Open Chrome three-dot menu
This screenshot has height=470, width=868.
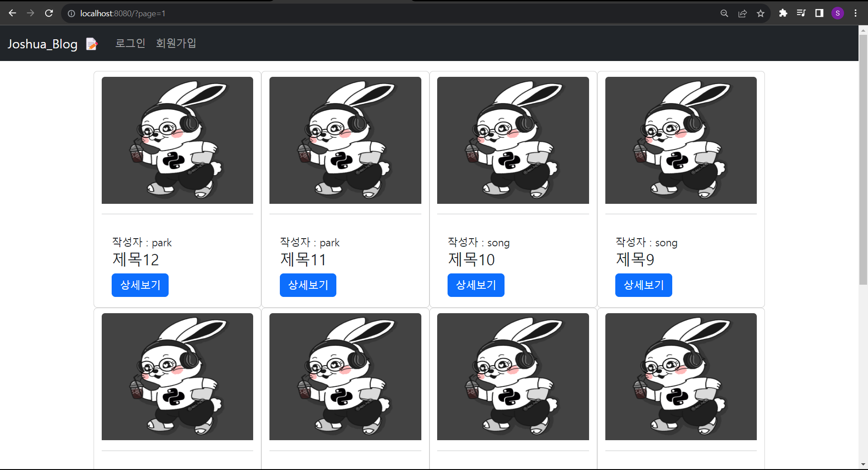pos(855,13)
